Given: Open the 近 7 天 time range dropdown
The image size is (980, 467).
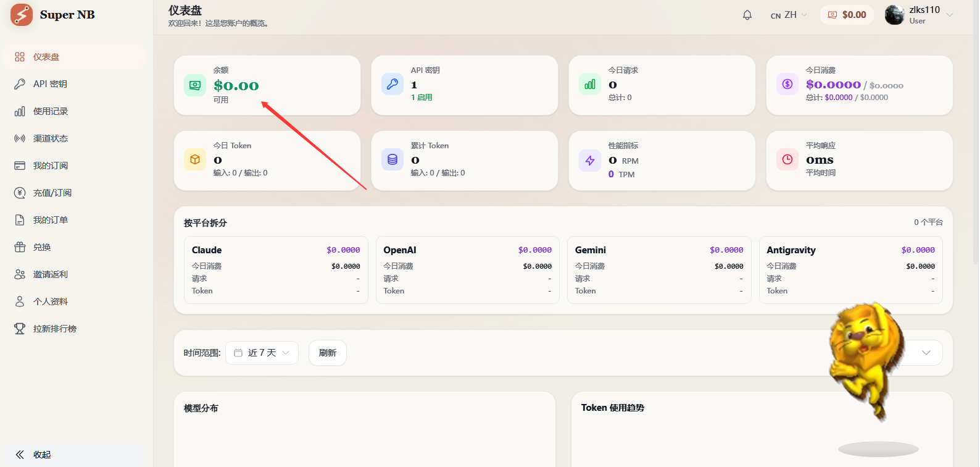Looking at the screenshot, I should pos(262,353).
